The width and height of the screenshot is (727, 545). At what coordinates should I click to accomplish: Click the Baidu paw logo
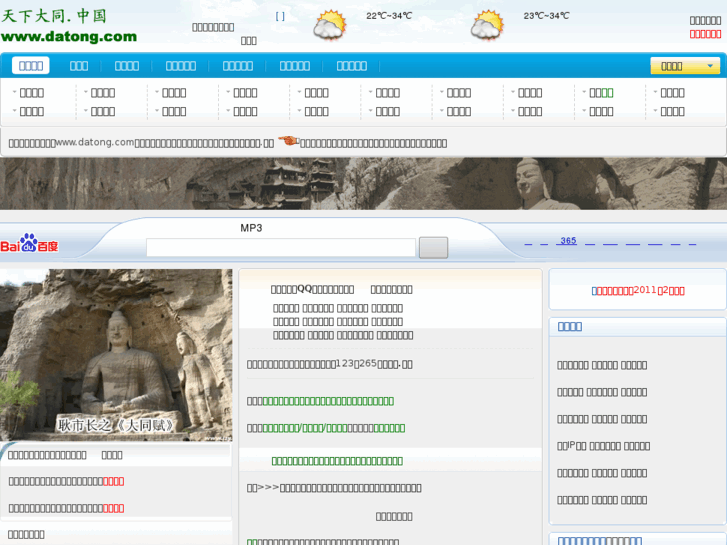tap(29, 243)
